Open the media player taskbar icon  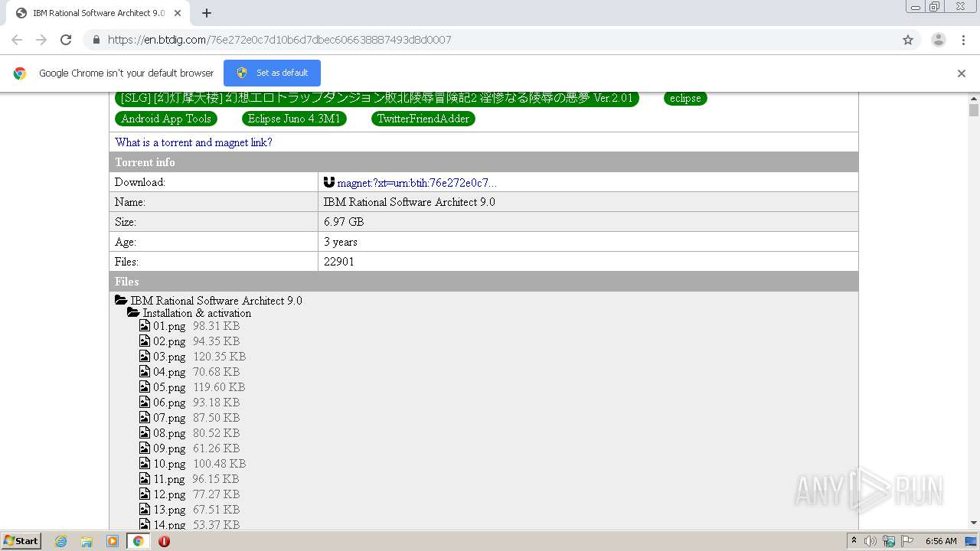click(113, 541)
